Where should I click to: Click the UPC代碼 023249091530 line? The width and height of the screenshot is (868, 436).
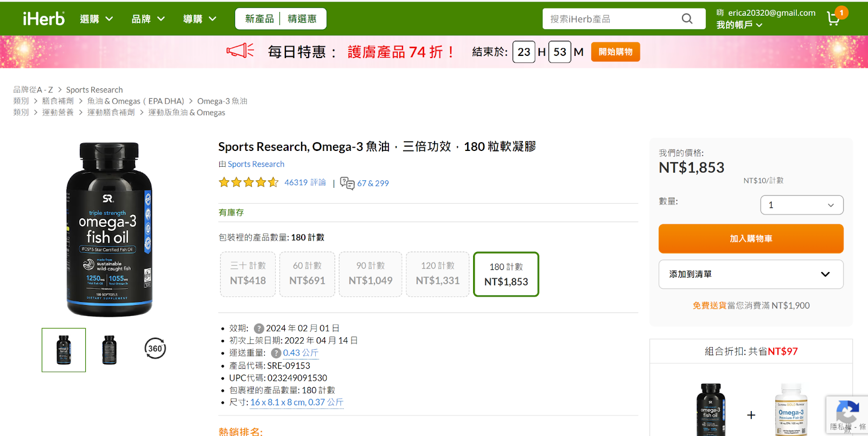point(278,378)
